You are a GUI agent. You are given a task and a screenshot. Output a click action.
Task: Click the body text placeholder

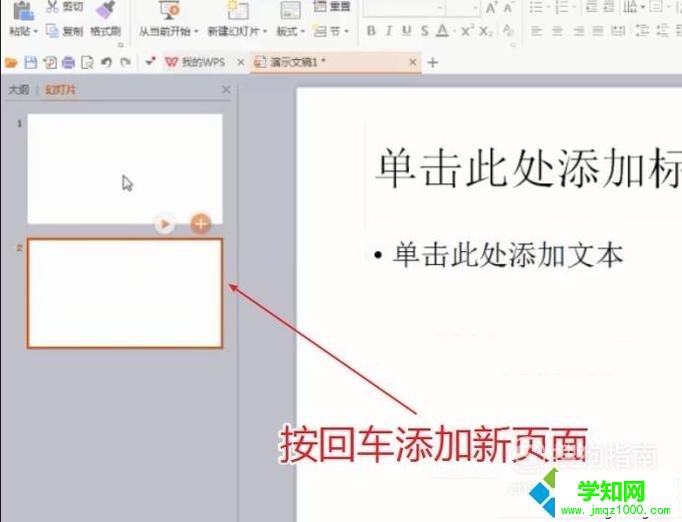[x=508, y=254]
